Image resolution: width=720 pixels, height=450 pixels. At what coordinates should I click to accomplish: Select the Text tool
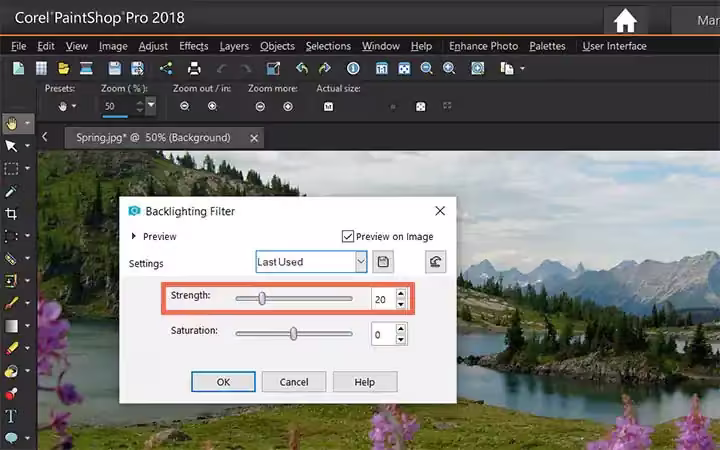pos(11,416)
